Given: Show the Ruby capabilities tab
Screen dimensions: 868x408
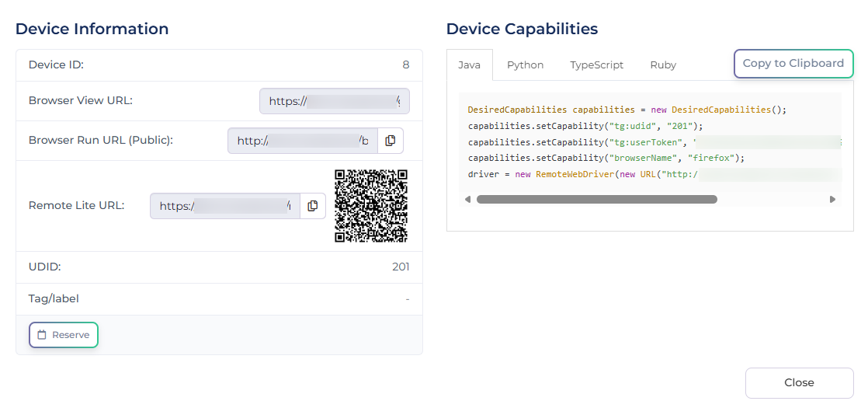Looking at the screenshot, I should (x=663, y=65).
